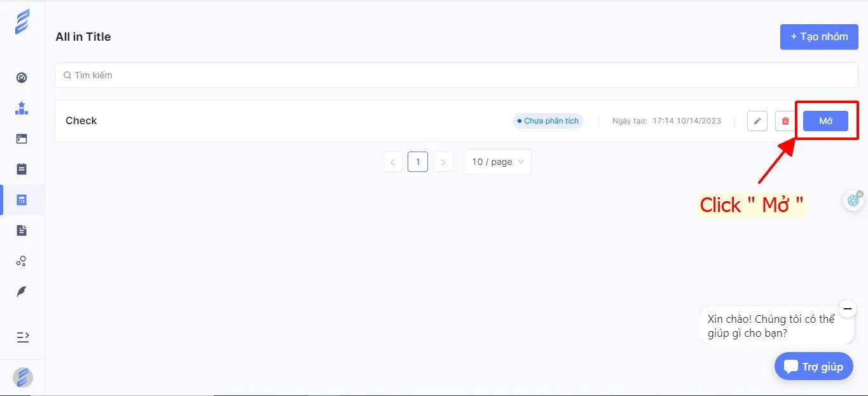Select the keyword ranking podium icon
This screenshot has width=868, height=396.
21,108
